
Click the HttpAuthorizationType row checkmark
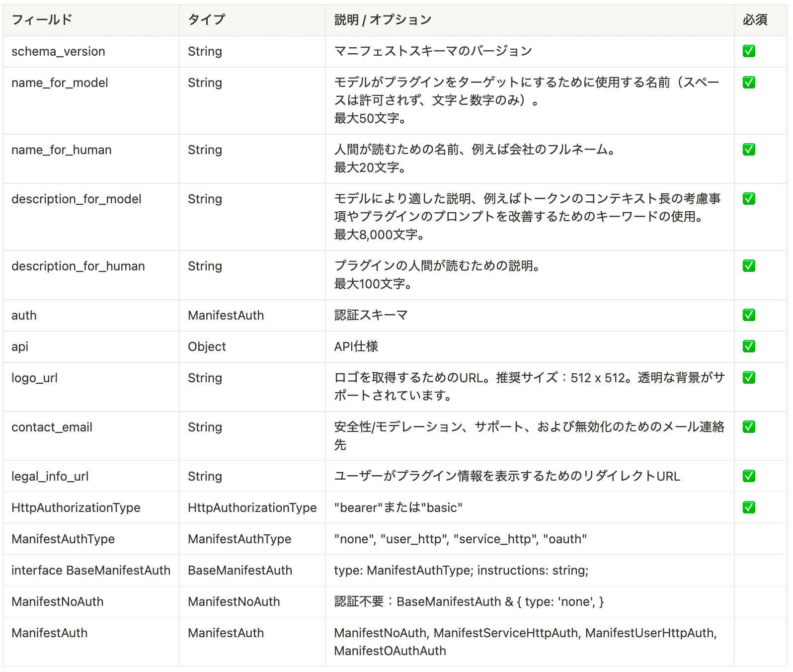749,507
